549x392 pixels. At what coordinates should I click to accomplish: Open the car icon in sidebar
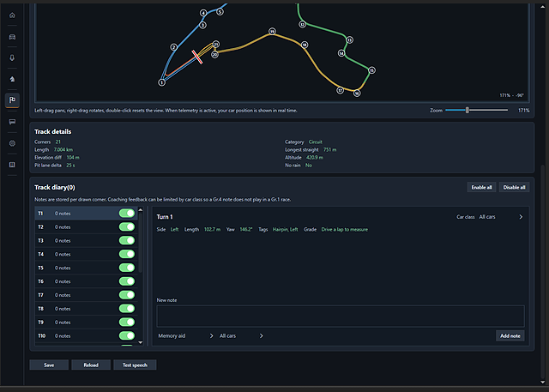(x=12, y=37)
